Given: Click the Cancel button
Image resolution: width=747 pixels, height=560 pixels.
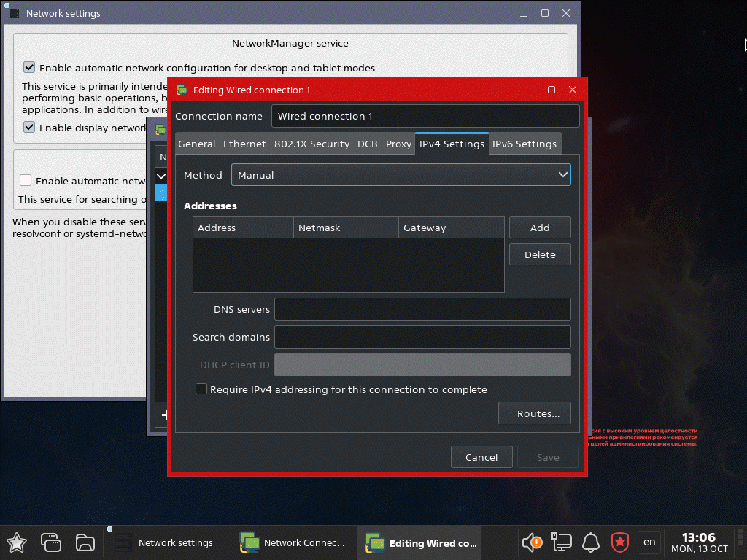Looking at the screenshot, I should point(481,457).
